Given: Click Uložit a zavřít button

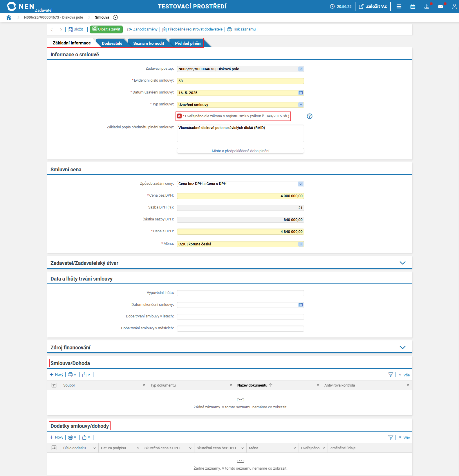Looking at the screenshot, I should point(106,29).
